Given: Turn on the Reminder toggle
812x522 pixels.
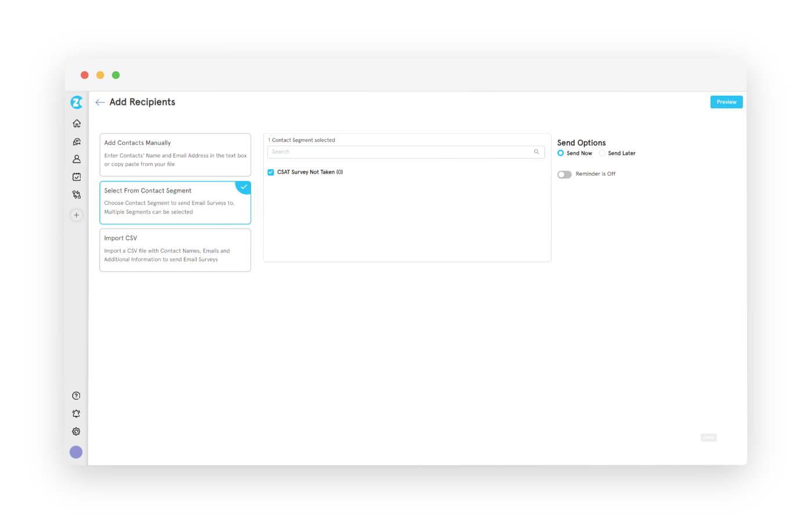Looking at the screenshot, I should (x=564, y=174).
